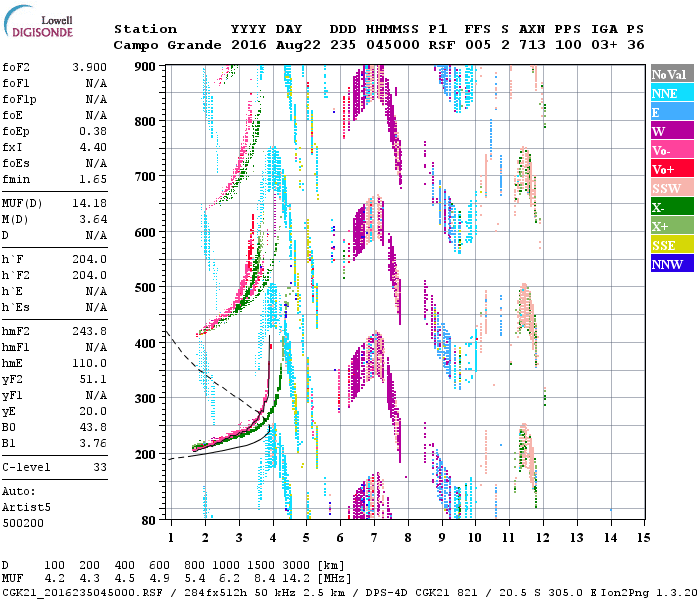Image resolution: width=700 pixels, height=600 pixels.
Task: Click the 80 km y-axis label
Action: click(x=149, y=520)
